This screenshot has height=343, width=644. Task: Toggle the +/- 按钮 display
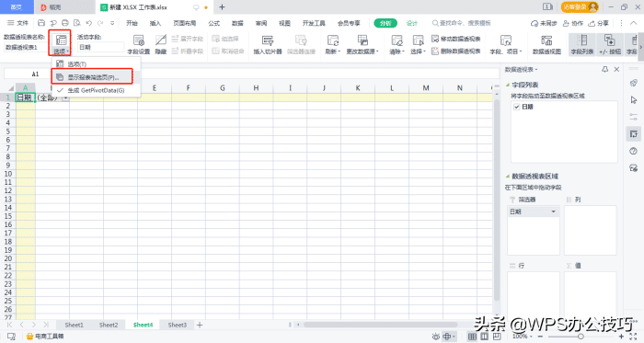coord(609,45)
